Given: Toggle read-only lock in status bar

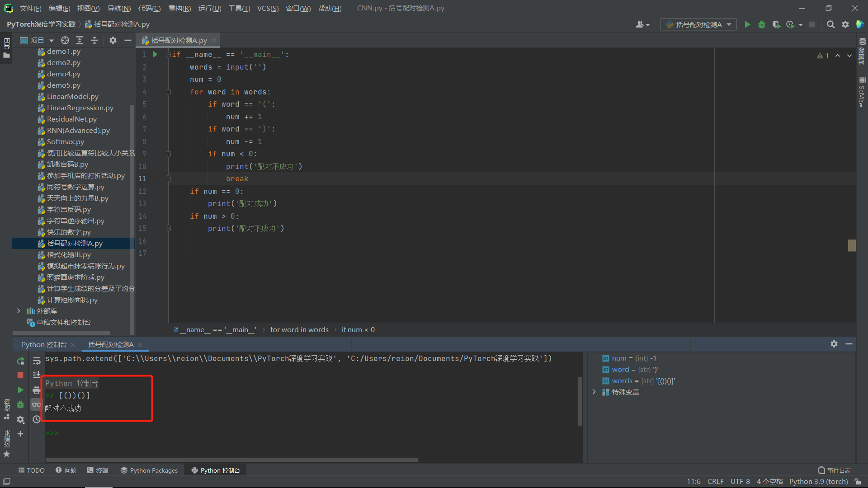Looking at the screenshot, I should tap(858, 482).
